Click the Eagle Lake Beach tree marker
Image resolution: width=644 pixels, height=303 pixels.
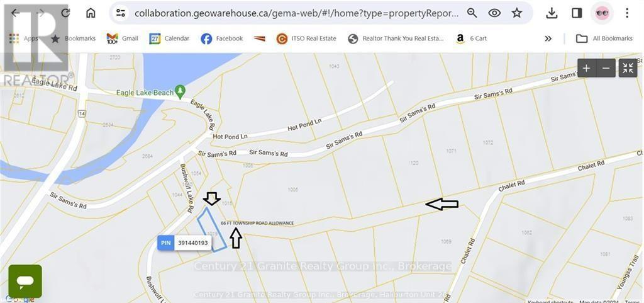tap(180, 91)
